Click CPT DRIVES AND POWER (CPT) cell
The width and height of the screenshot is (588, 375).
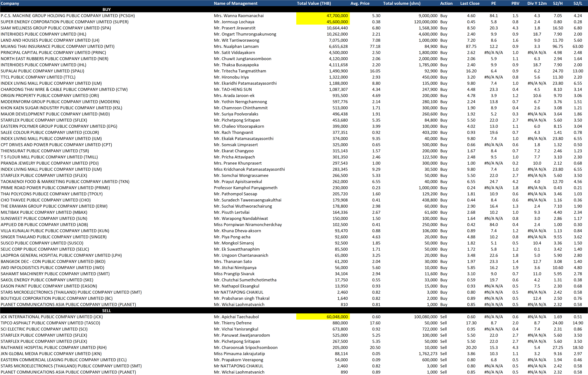pos(56,145)
